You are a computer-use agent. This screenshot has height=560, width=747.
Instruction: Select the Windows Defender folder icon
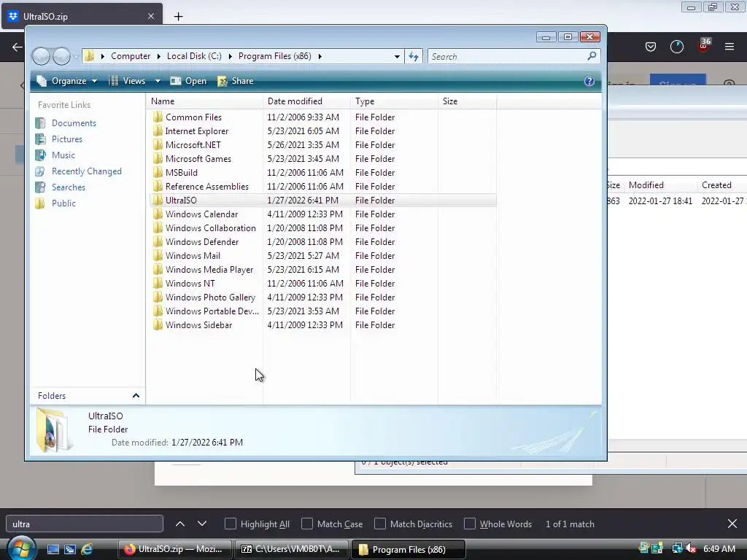[158, 242]
